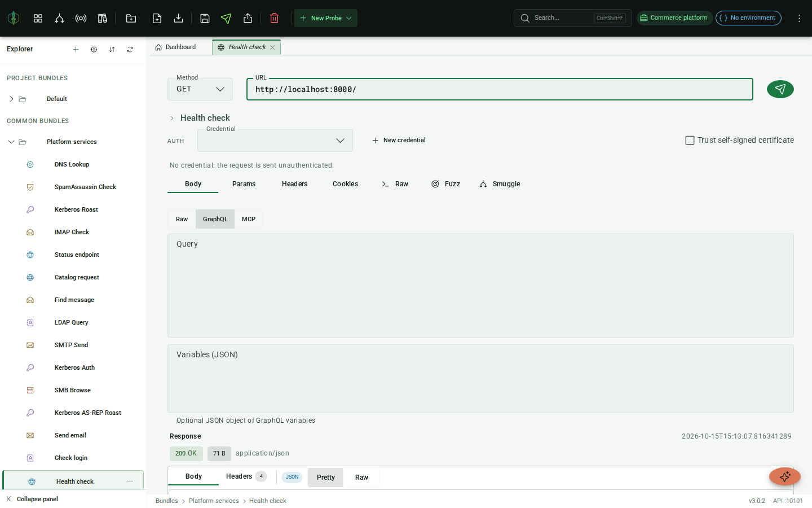Expand the Default bundle
This screenshot has width=812, height=508.
pyautogui.click(x=11, y=99)
